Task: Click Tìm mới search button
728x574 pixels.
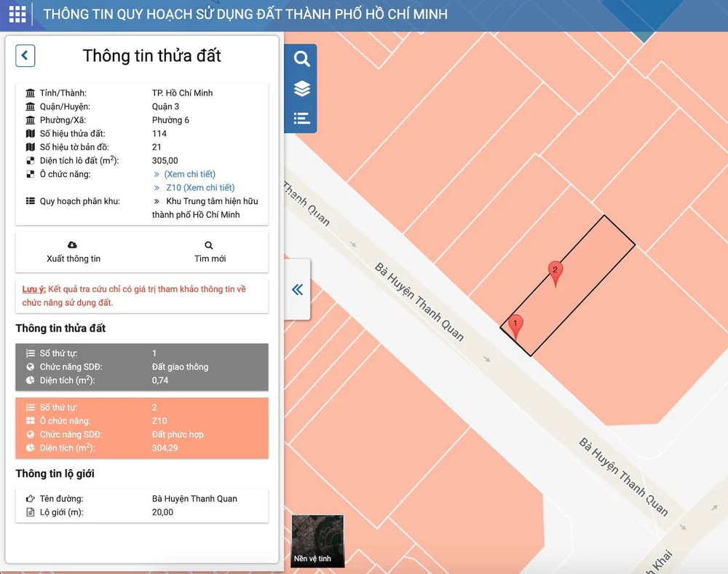Action: point(210,252)
